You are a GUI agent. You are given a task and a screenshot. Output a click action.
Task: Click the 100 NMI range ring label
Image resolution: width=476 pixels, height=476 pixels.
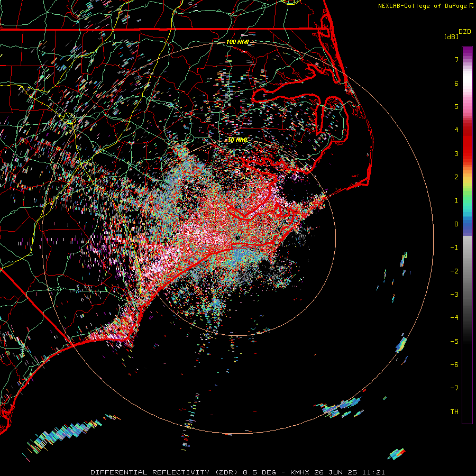click(x=237, y=42)
